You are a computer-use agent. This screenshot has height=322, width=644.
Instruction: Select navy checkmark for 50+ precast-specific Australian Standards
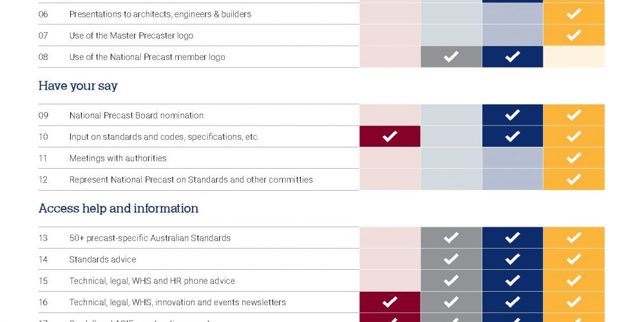point(512,238)
